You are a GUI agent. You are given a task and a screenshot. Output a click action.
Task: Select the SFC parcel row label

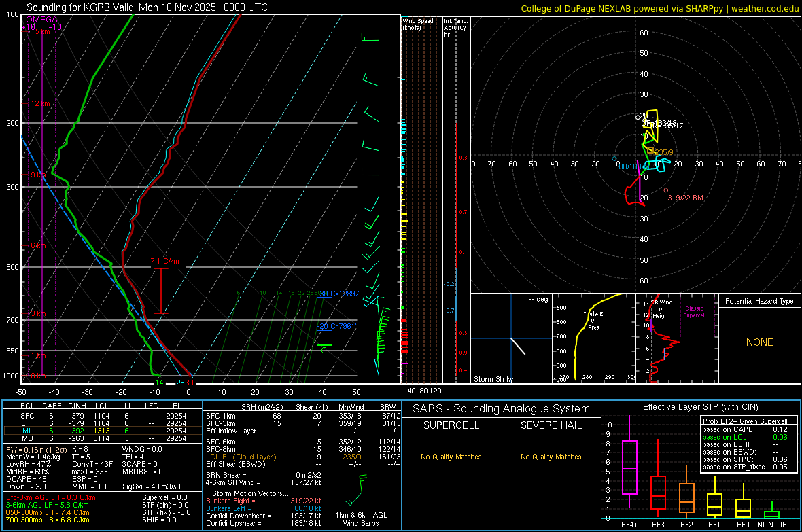pos(28,416)
